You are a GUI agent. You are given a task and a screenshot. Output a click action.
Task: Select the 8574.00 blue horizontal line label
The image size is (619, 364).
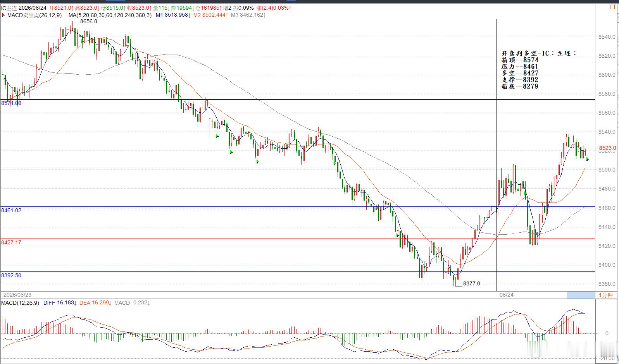pos(11,103)
